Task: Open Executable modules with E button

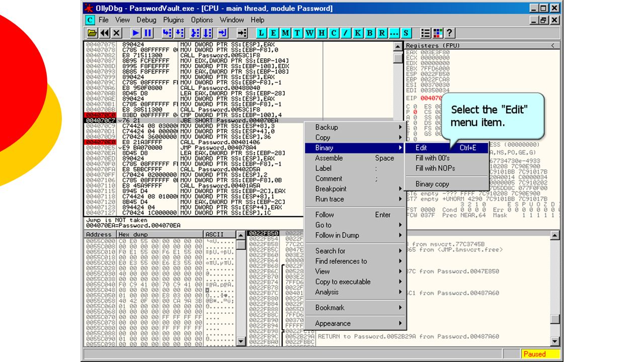Action: tap(274, 33)
